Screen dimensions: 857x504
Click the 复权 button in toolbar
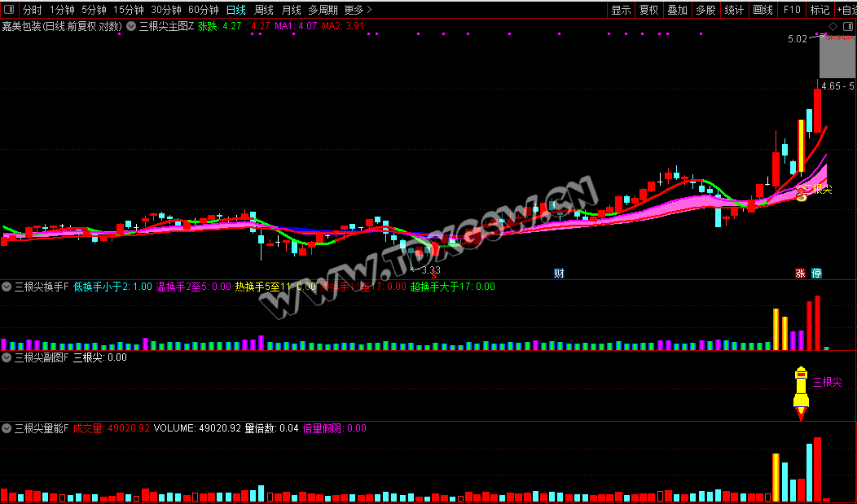coord(648,10)
